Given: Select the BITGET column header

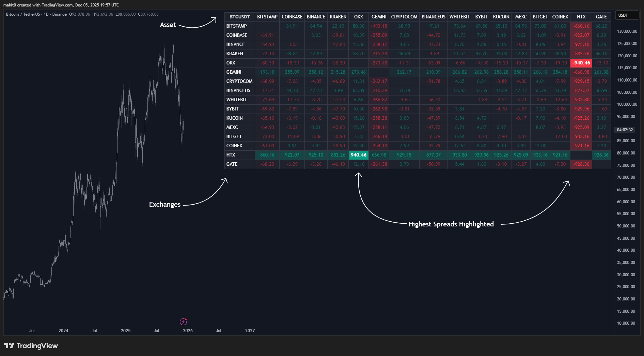Looking at the screenshot, I should [x=540, y=17].
